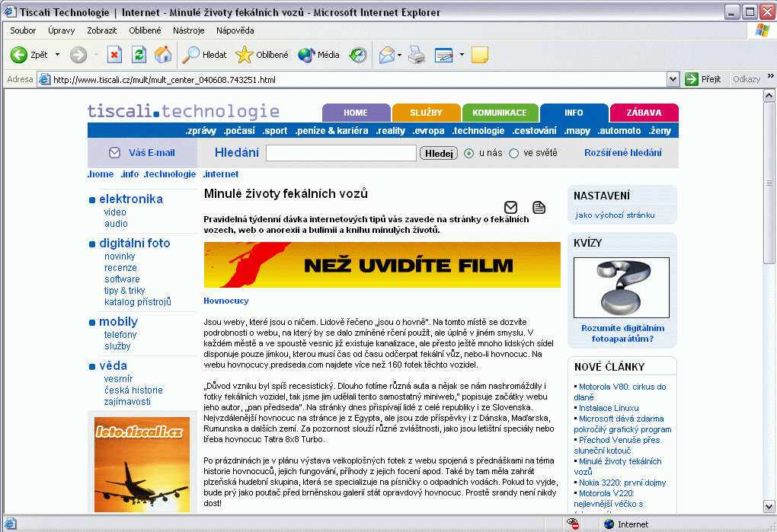The image size is (777, 532).
Task: Click the Refresh page icon
Action: pos(139,55)
